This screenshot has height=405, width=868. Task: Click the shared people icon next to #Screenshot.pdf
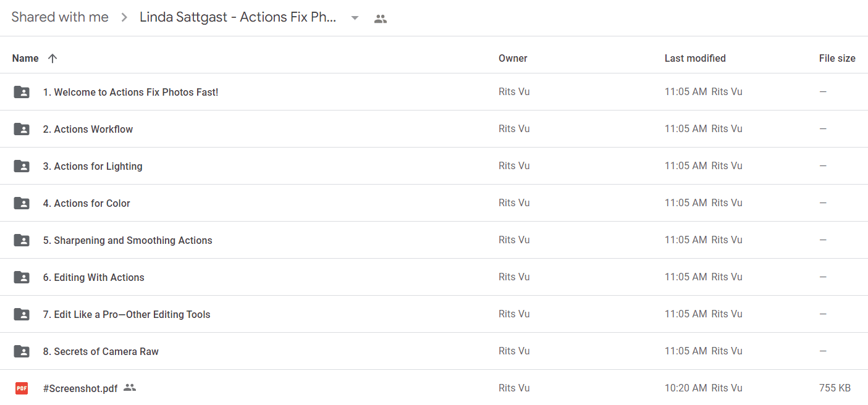(129, 388)
